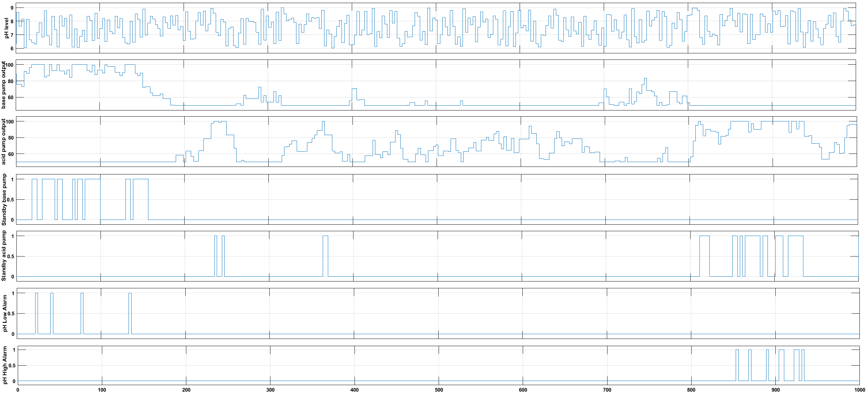Click the 'pH High Alarm' axis label
Screen dimensions: 868x394
[5, 365]
